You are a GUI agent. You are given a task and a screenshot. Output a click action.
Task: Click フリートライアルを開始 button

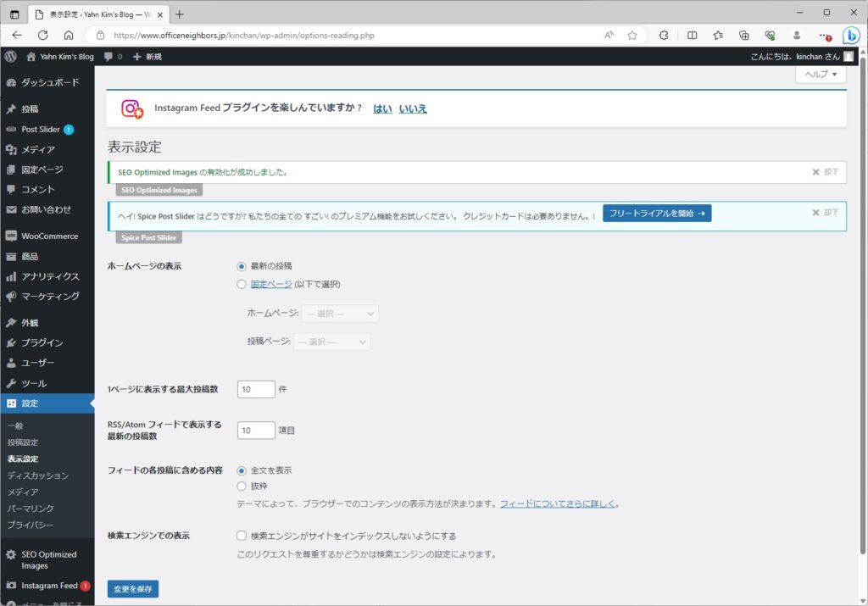pyautogui.click(x=657, y=214)
